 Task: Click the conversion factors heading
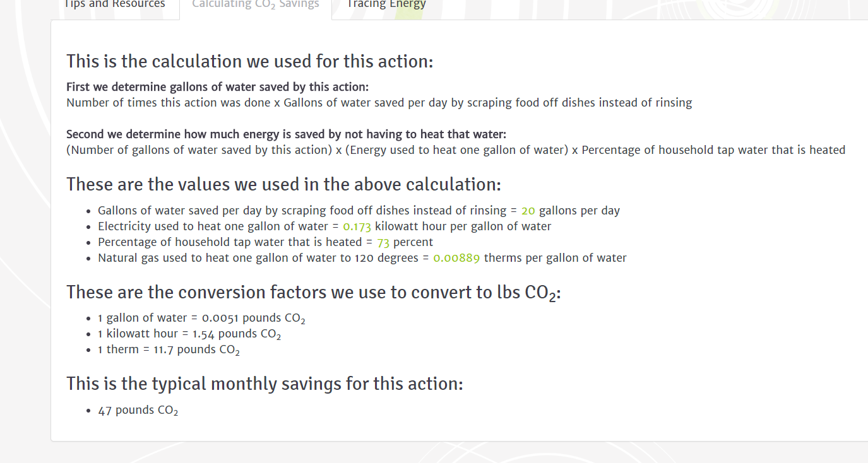314,293
